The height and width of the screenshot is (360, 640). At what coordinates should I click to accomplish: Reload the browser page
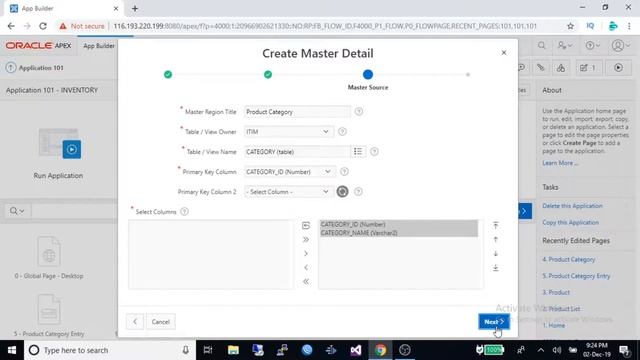[43, 26]
